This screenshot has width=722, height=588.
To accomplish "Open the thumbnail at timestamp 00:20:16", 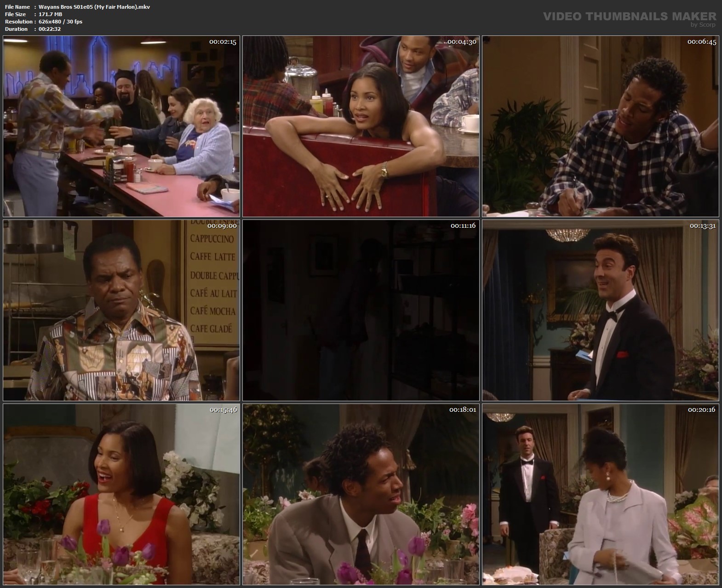I will point(601,494).
